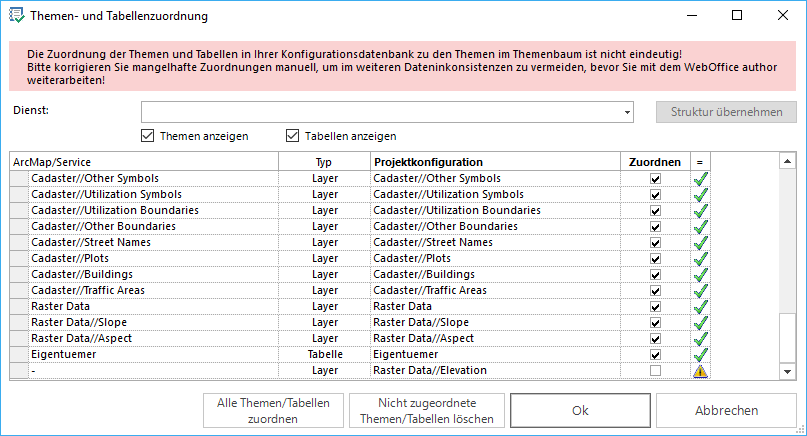Uncheck Zuordnen for Raster Data//Aspect
807x436 pixels.
pyautogui.click(x=655, y=338)
